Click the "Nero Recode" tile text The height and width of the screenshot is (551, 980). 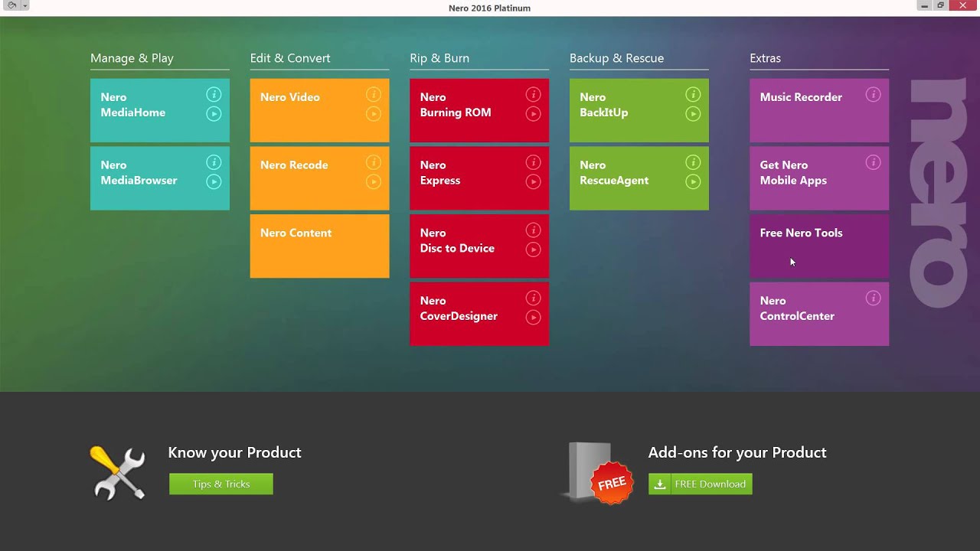point(294,165)
